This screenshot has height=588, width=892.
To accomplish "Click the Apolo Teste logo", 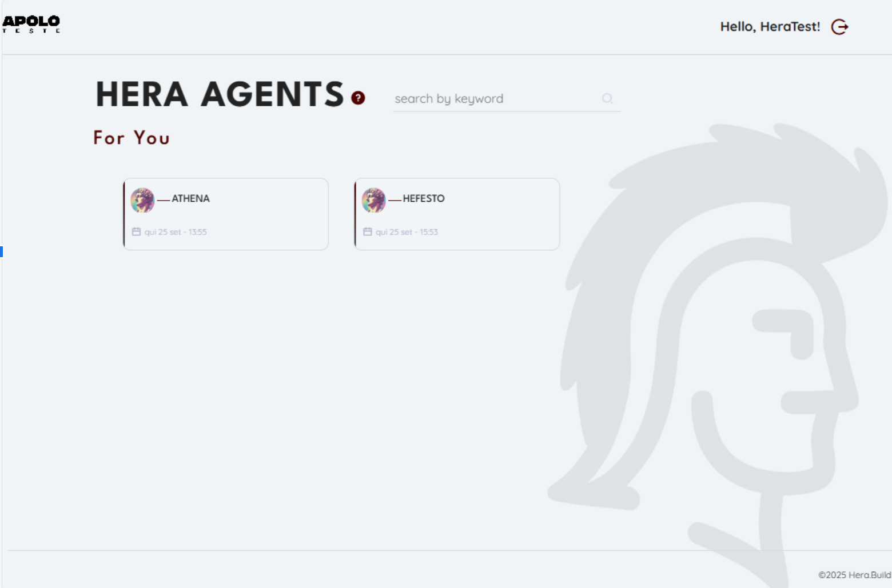I will coord(31,24).
